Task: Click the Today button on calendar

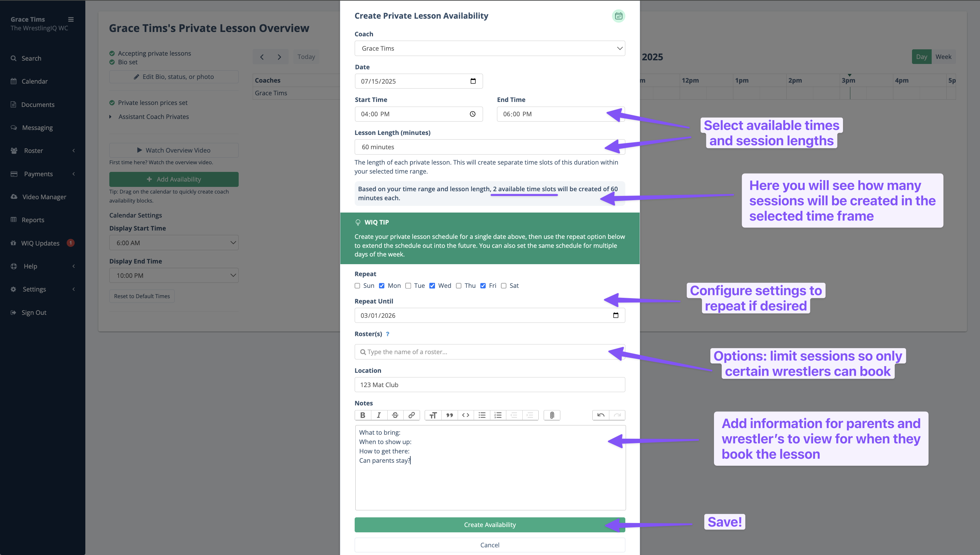Action: click(x=306, y=57)
